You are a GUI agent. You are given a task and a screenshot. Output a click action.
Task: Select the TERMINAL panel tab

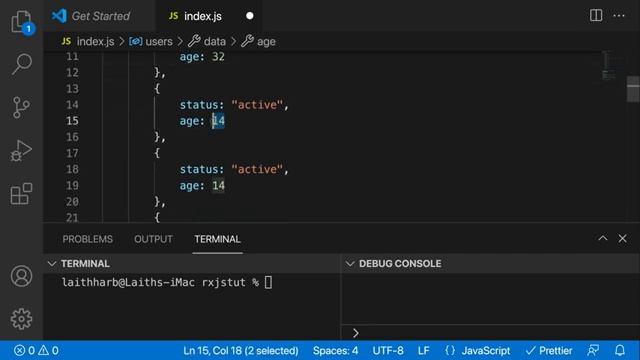pyautogui.click(x=217, y=239)
